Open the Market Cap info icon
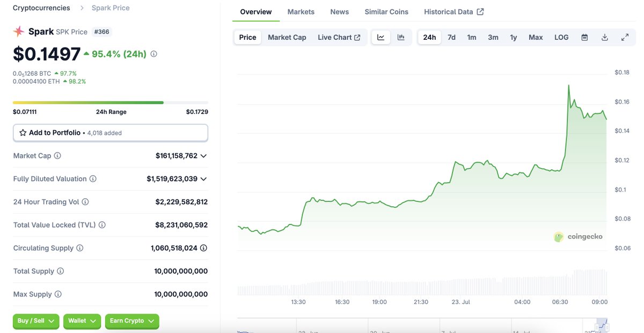 [57, 156]
